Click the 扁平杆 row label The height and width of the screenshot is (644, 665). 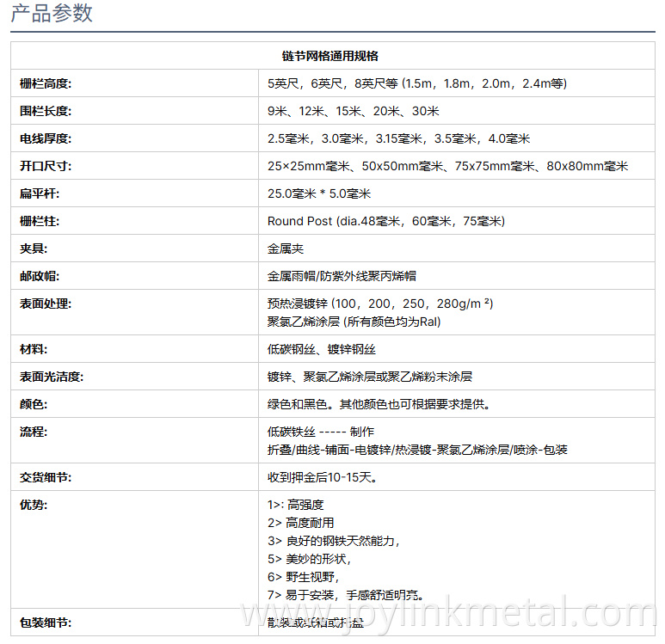point(40,193)
